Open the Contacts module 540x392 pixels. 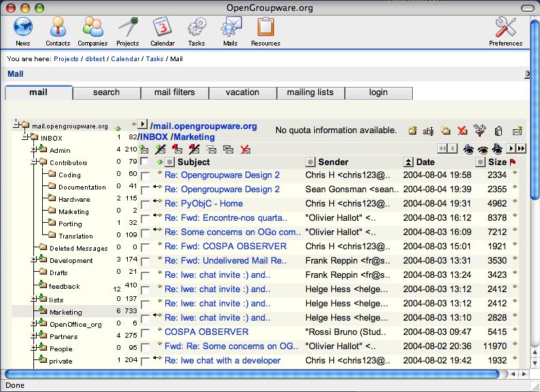coord(58,31)
